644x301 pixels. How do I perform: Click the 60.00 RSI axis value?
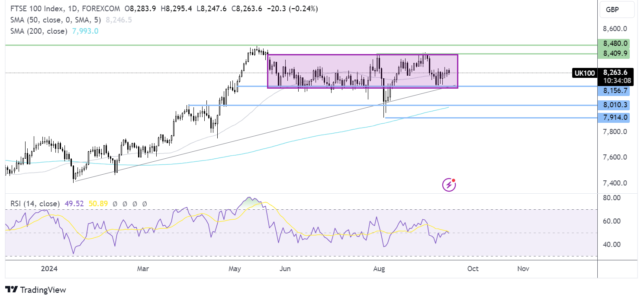point(612,221)
